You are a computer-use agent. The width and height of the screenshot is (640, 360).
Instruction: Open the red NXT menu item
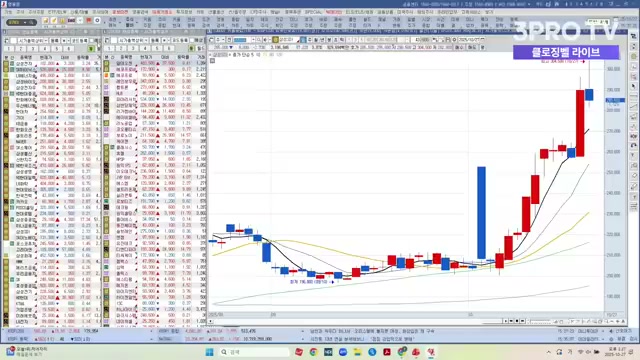pos(333,12)
